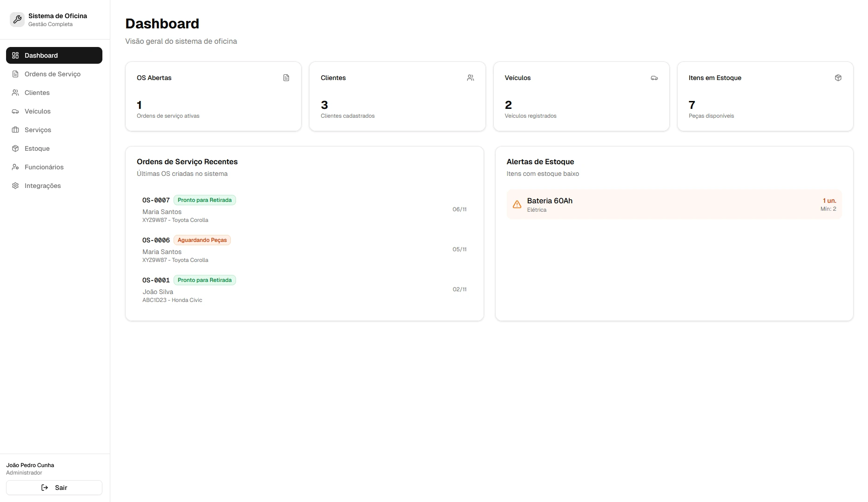The image size is (868, 502).
Task: Open the Funcionários sidebar page
Action: [44, 167]
